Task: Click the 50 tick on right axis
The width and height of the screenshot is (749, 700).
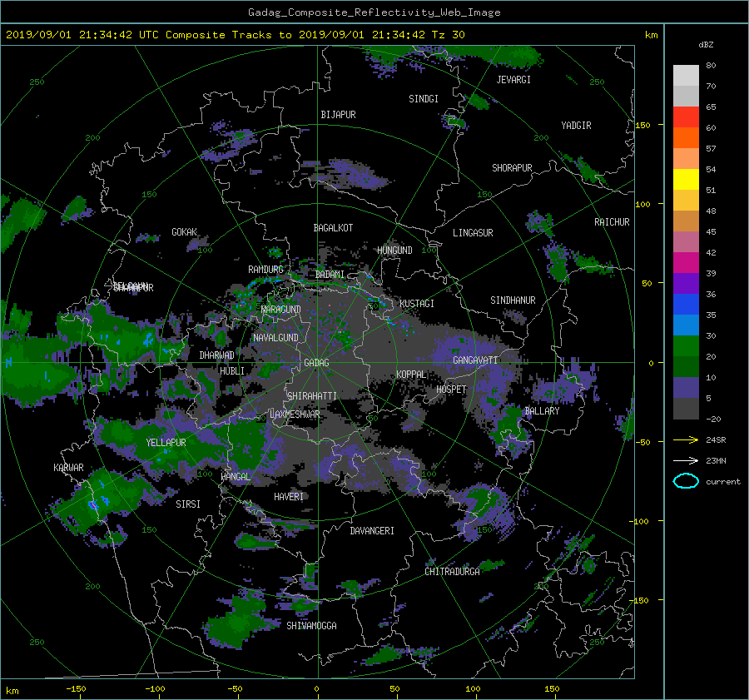Action: pyautogui.click(x=647, y=283)
